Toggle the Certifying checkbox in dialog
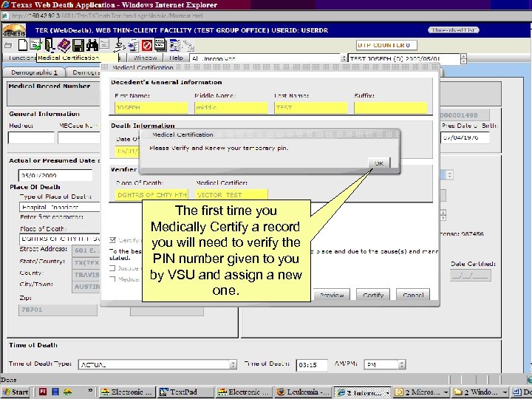Viewport: 532px width, 399px height. click(x=112, y=240)
